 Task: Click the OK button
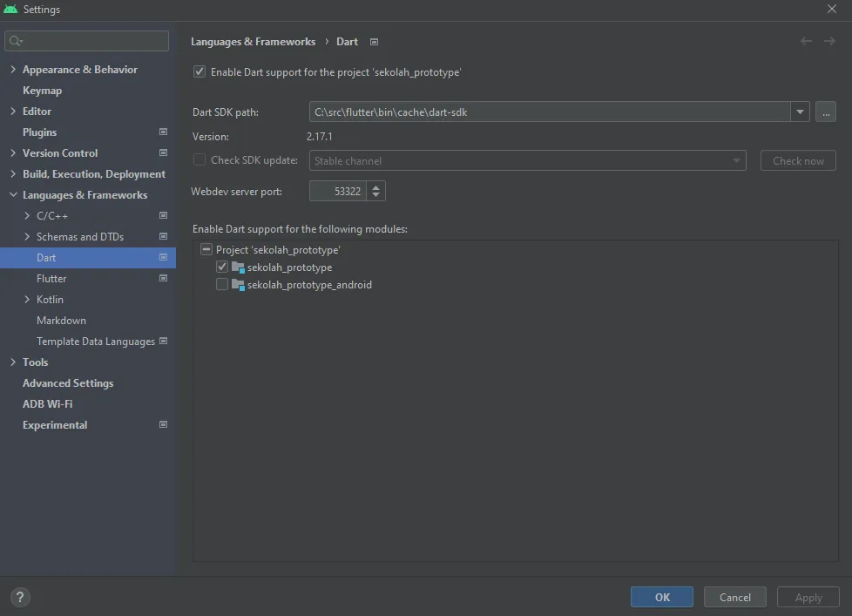coord(662,597)
